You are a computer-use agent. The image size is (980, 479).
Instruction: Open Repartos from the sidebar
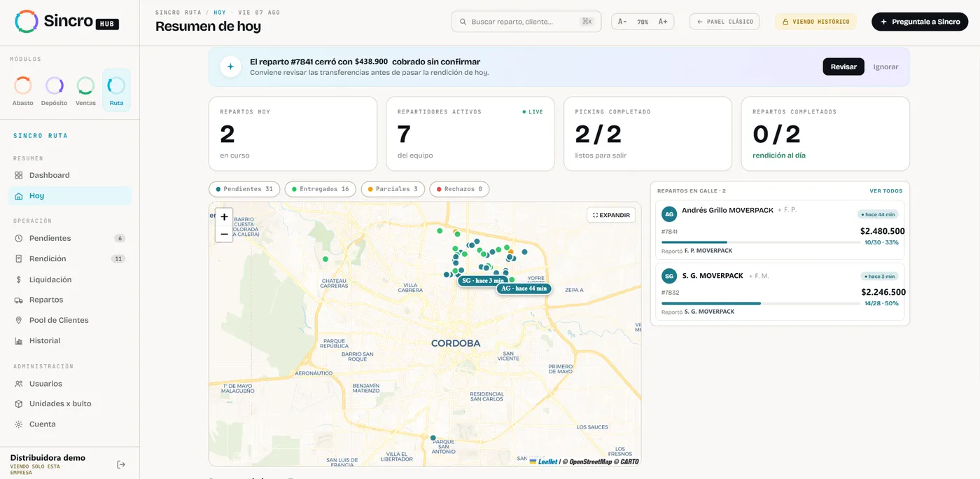(70, 300)
